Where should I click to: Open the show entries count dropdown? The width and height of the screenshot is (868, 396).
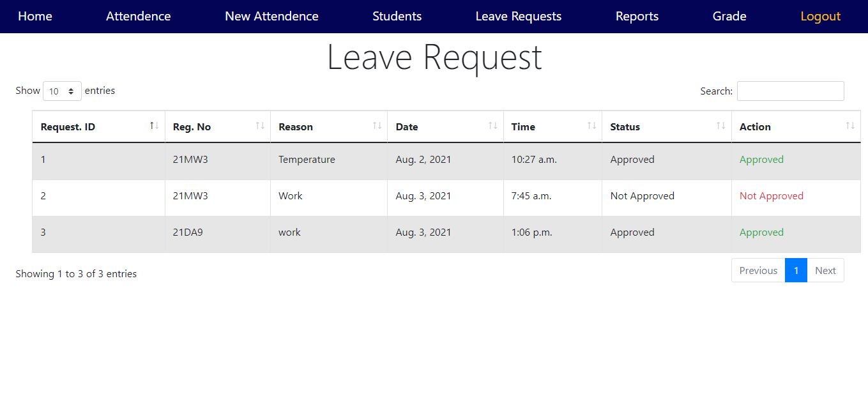coord(62,91)
